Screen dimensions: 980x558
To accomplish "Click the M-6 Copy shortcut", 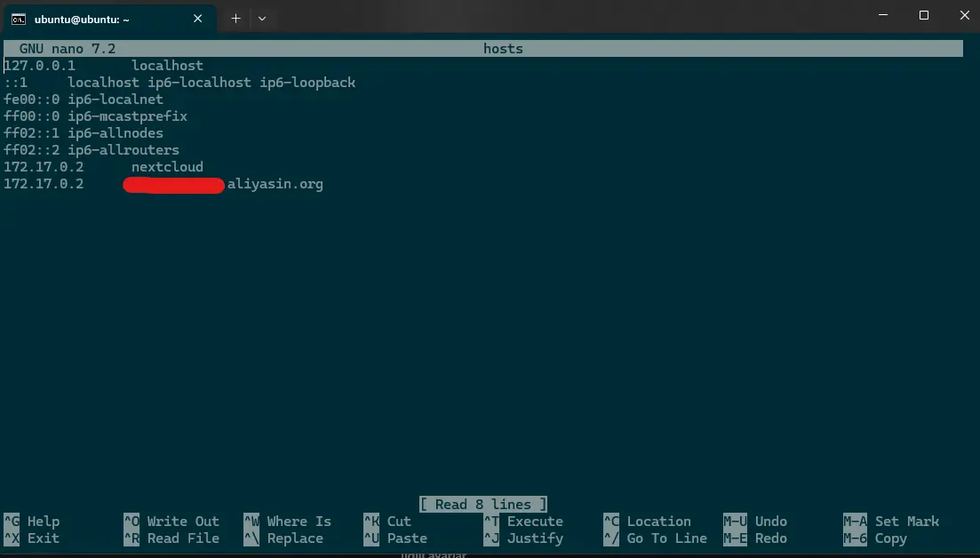I will coord(875,538).
